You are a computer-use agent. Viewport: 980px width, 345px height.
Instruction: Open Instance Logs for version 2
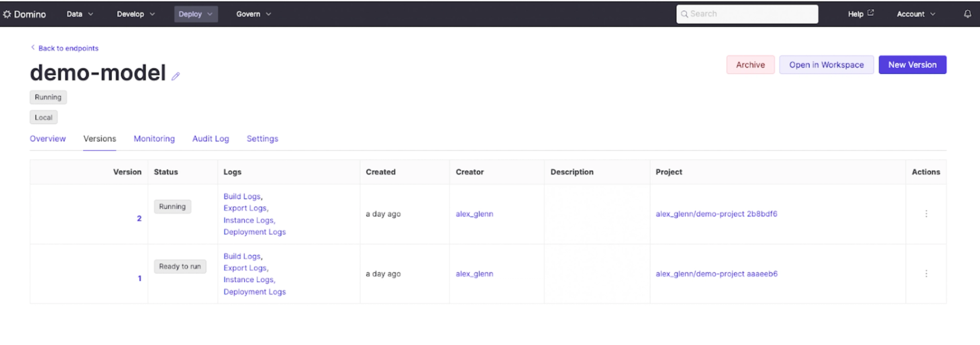tap(249, 220)
